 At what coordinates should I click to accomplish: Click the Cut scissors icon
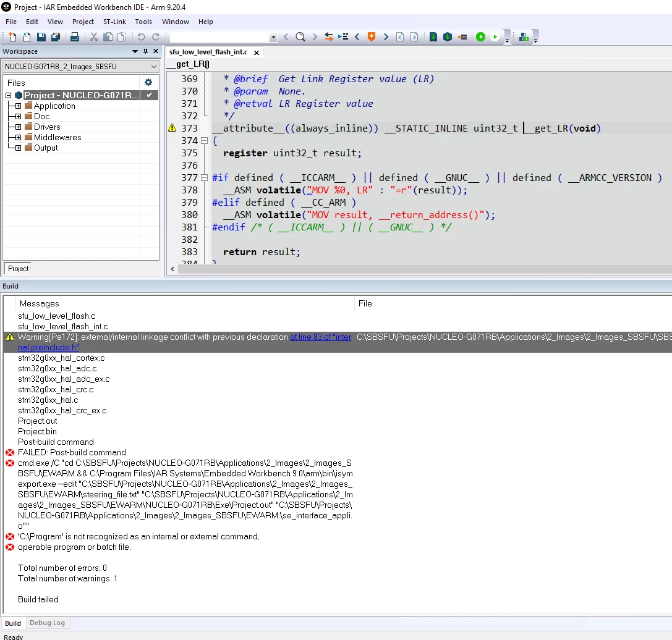(x=94, y=37)
